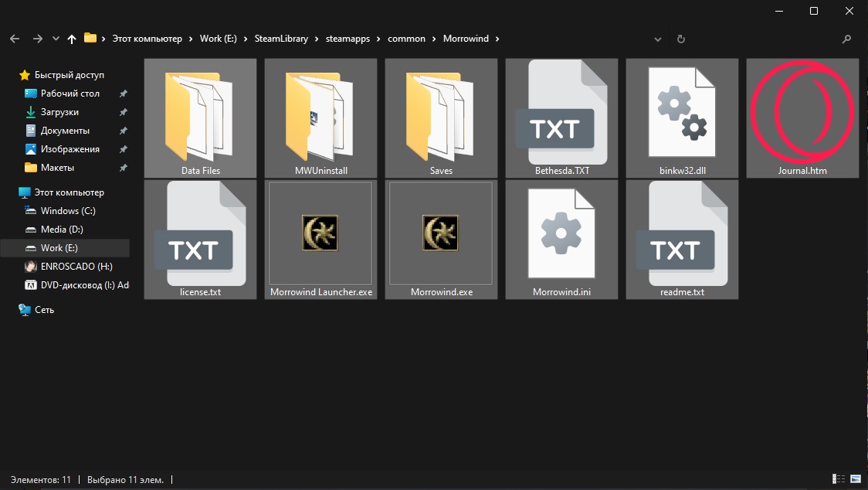Click the pin icon next to Изображения
Screen dimensions: 868x490
(124, 149)
